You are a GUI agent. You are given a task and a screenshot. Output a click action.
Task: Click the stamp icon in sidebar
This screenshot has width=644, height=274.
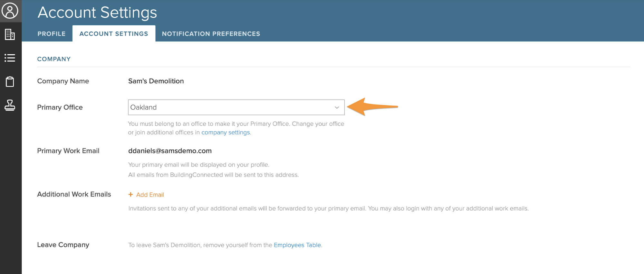point(10,105)
